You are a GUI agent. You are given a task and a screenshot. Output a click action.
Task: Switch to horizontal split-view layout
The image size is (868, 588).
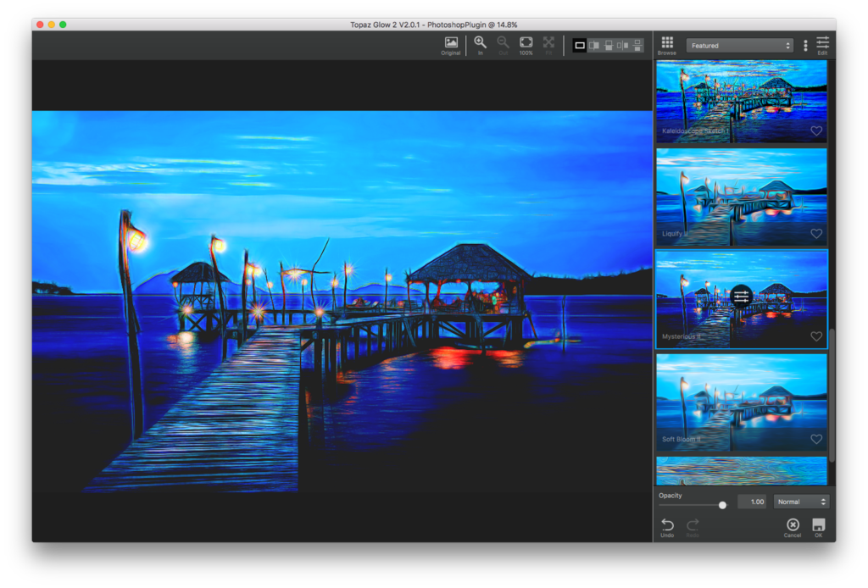tap(609, 46)
